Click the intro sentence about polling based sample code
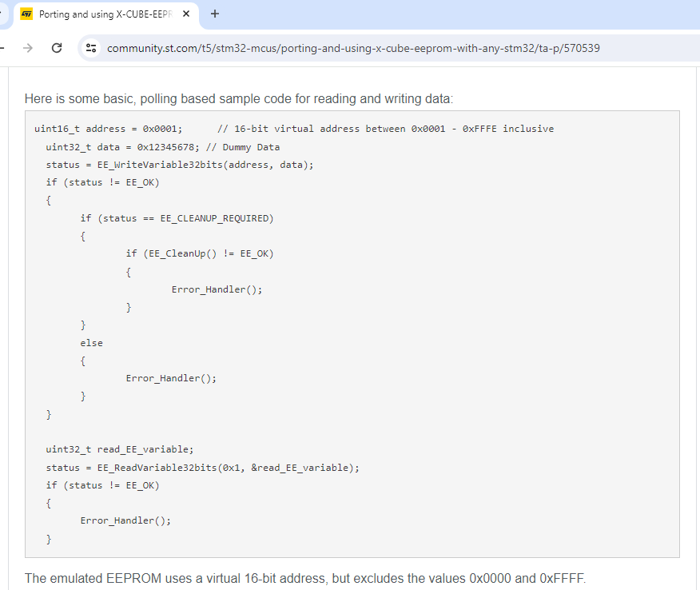 [239, 98]
